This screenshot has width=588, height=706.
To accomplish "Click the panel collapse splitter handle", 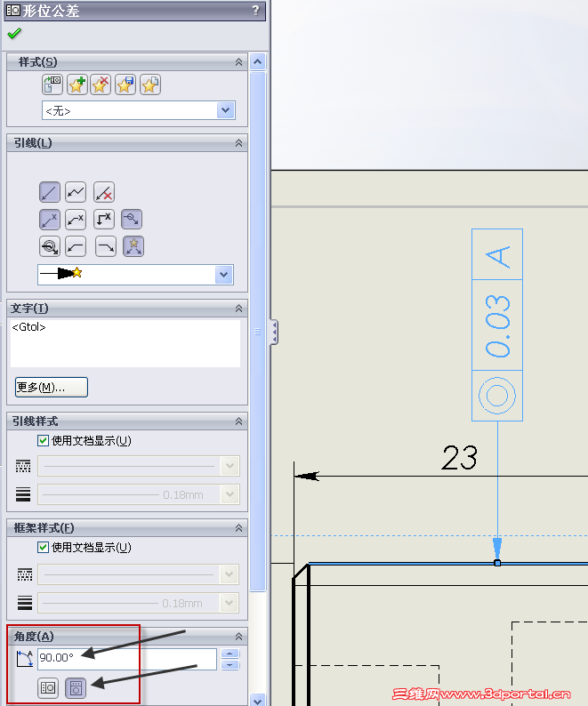I will point(273,333).
